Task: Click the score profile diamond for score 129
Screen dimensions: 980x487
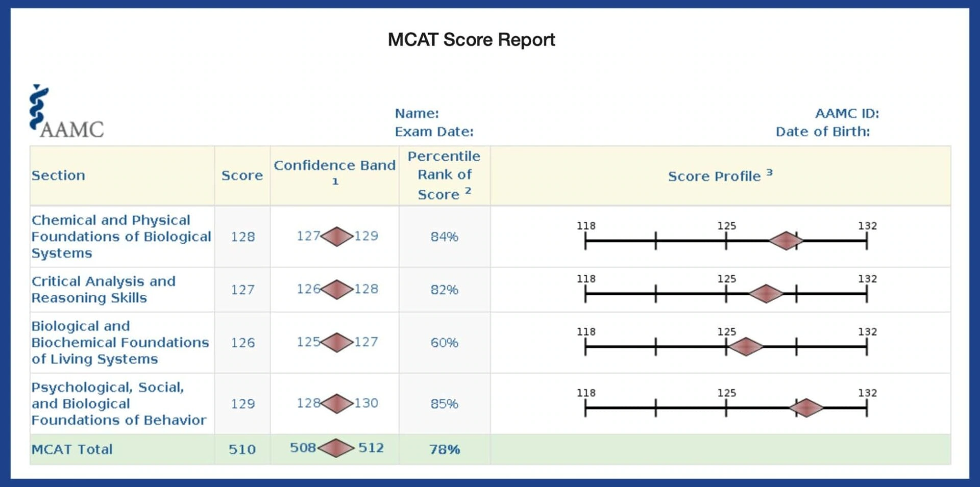Action: pyautogui.click(x=806, y=408)
